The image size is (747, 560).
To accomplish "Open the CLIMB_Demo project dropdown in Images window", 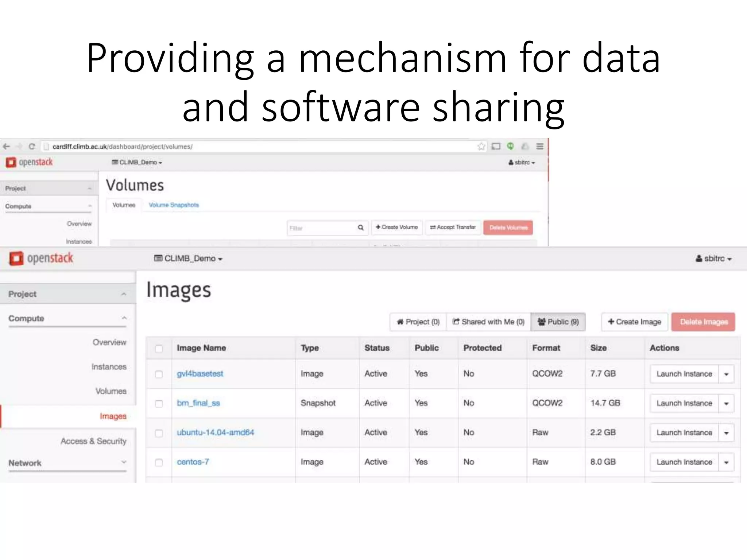I will click(188, 258).
